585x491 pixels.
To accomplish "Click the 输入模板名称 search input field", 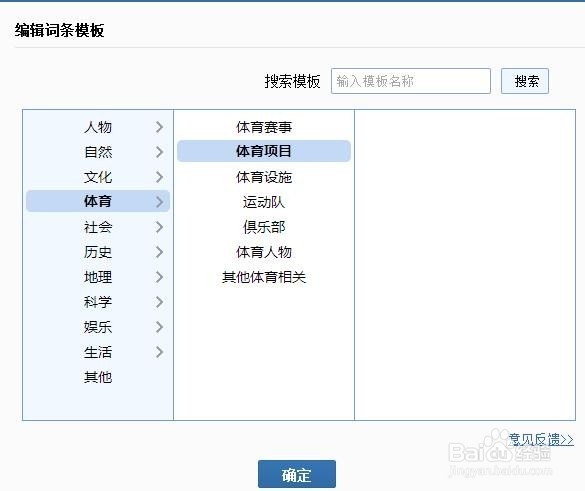I will (x=410, y=81).
